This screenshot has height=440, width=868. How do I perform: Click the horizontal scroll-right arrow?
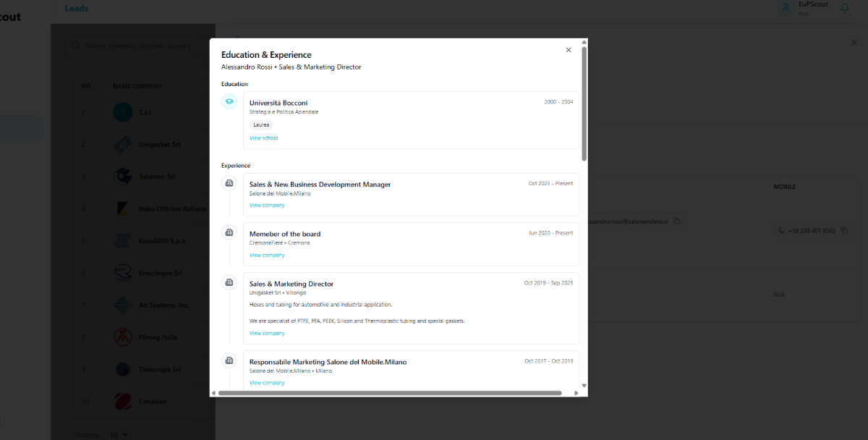point(576,393)
